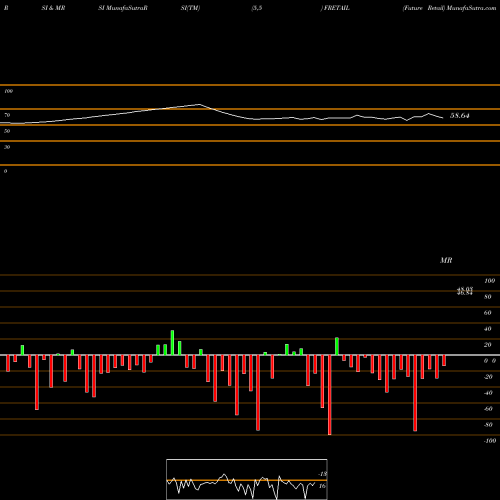Viewport: 500px width, 500px height.
Task: Click the RSI axis label 30
Action: (x=7, y=147)
